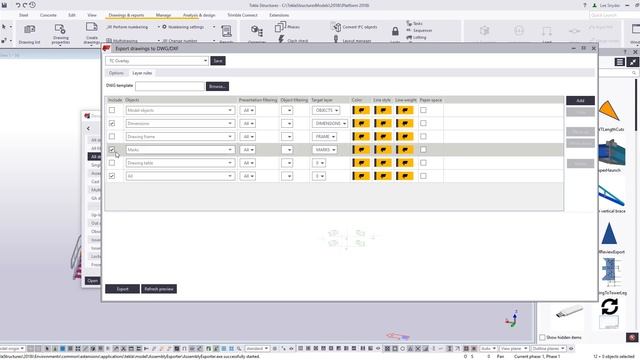Click the Undo arrow in title bar

click(x=18, y=5)
